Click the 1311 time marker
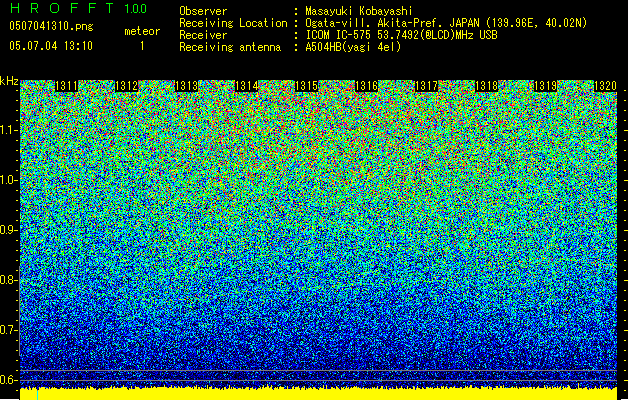The image size is (629, 400). click(x=66, y=86)
